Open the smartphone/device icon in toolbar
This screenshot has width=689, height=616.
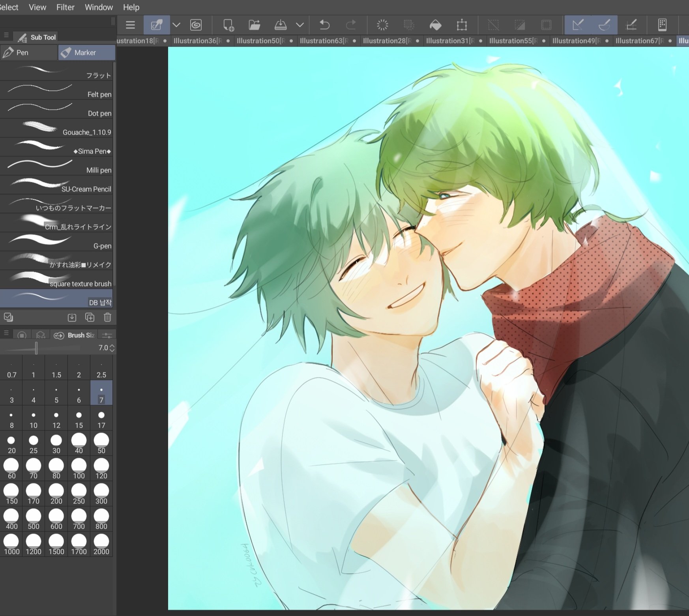pyautogui.click(x=662, y=25)
